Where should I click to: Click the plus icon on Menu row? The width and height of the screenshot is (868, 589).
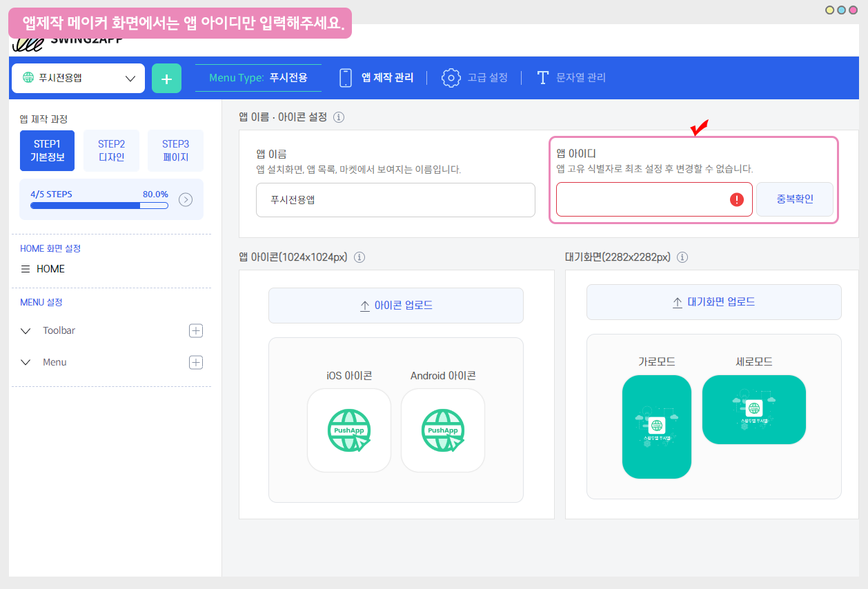pyautogui.click(x=196, y=362)
